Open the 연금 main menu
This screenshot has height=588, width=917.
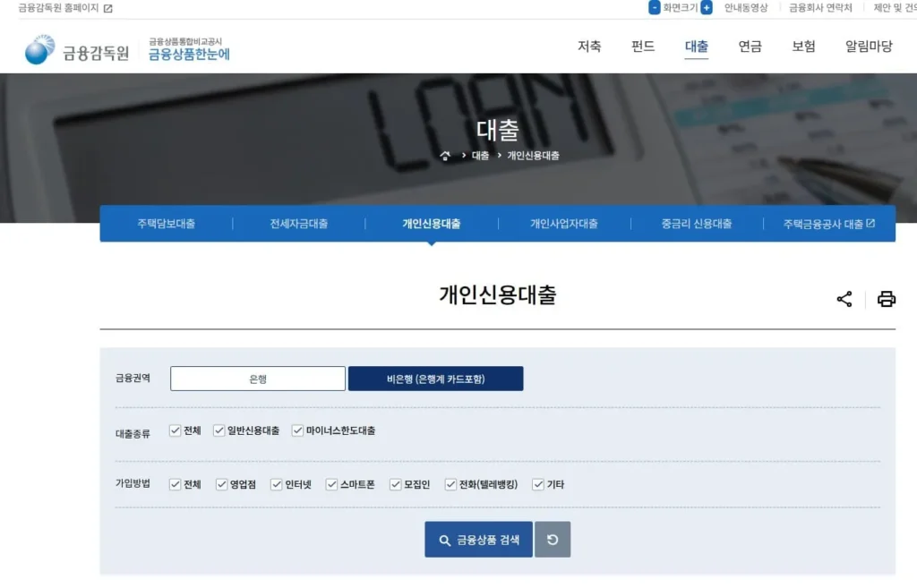[750, 47]
